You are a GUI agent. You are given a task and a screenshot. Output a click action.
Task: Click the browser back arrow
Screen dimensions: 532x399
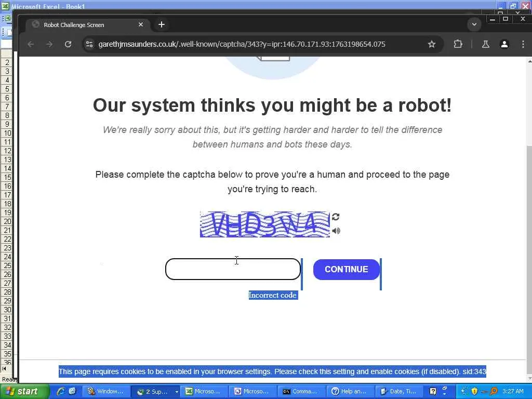[x=31, y=44]
